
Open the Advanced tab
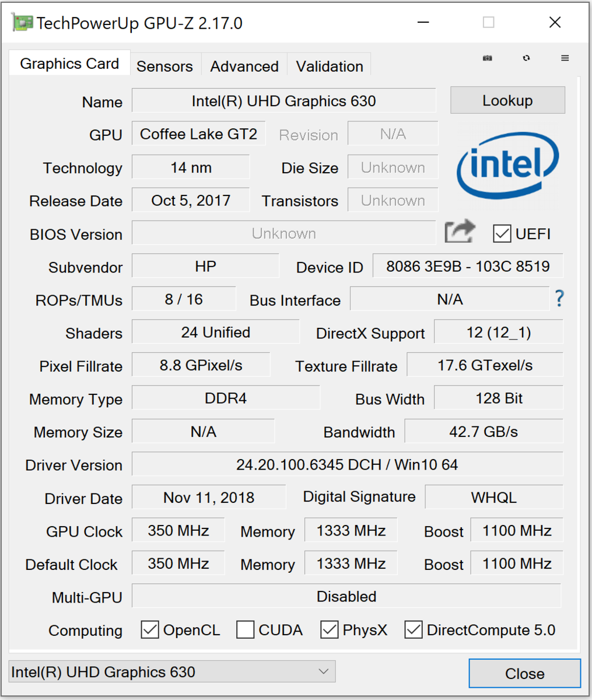tap(244, 66)
